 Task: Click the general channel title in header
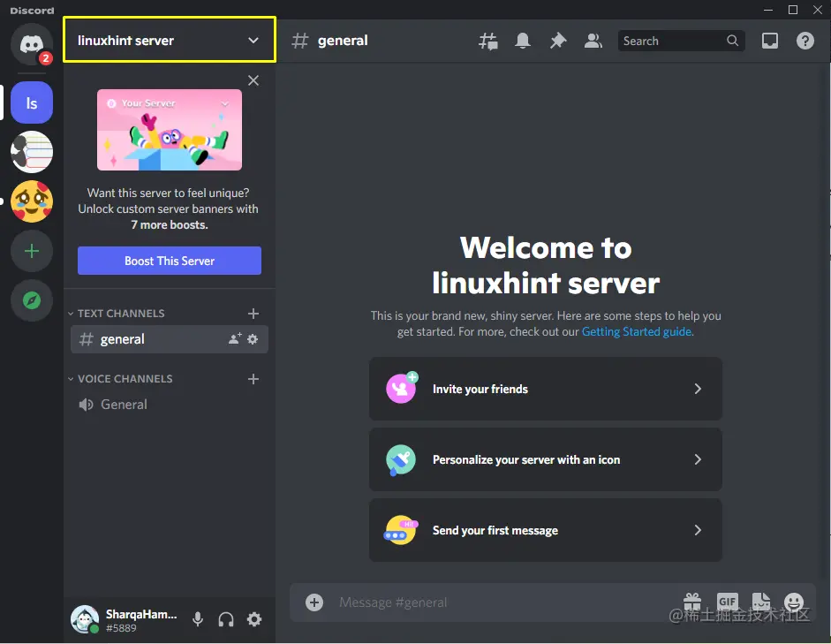click(343, 41)
